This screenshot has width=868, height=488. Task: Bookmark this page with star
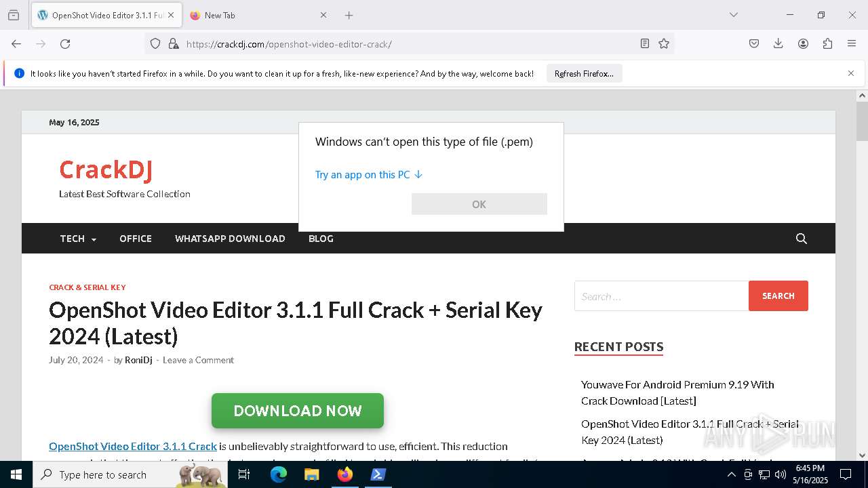click(x=664, y=43)
